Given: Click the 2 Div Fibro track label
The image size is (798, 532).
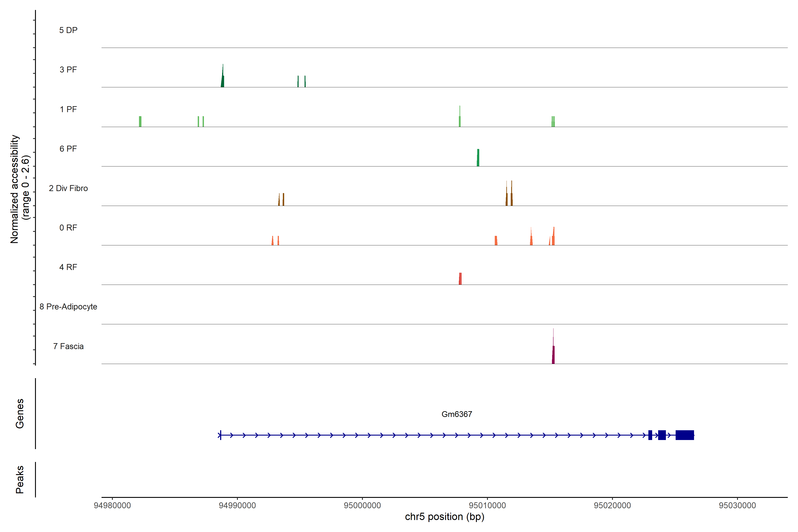Looking at the screenshot, I should 68,188.
